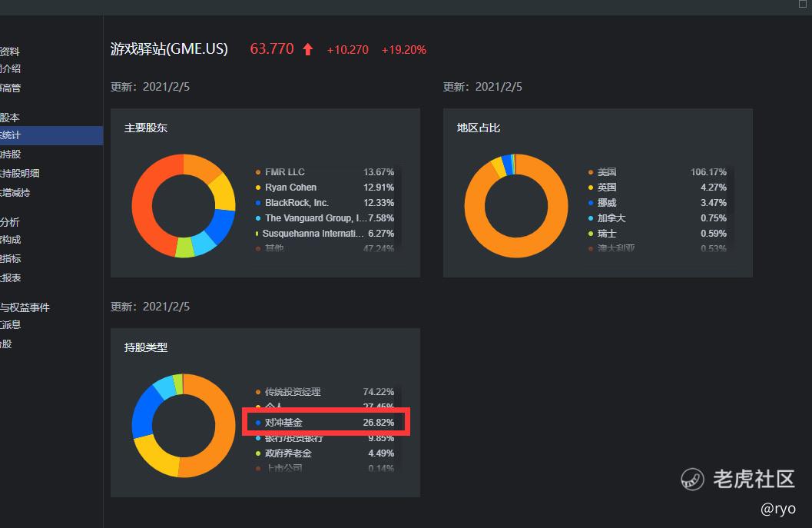
Task: Open the 持股明细 sidebar item
Action: tap(20, 174)
